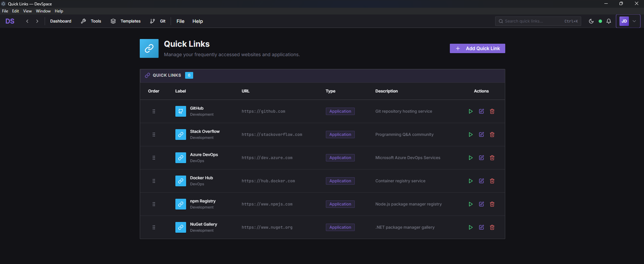The height and width of the screenshot is (264, 644).
Task: Expand the JD user account dropdown
Action: [628, 21]
